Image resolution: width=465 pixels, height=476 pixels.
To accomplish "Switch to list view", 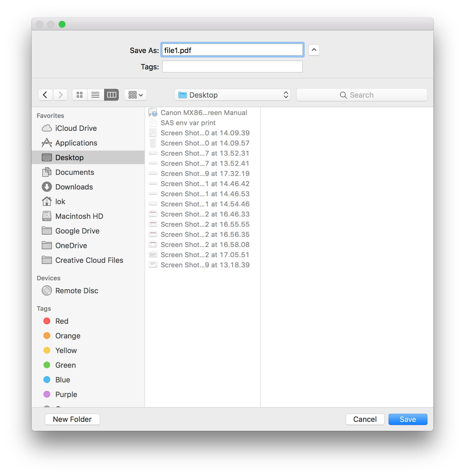I will 95,95.
